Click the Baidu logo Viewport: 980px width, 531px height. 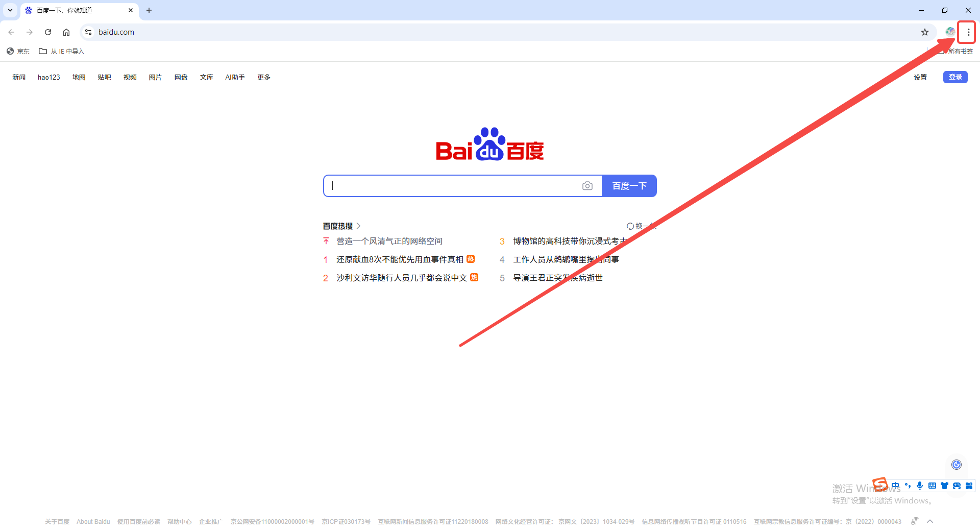[490, 144]
